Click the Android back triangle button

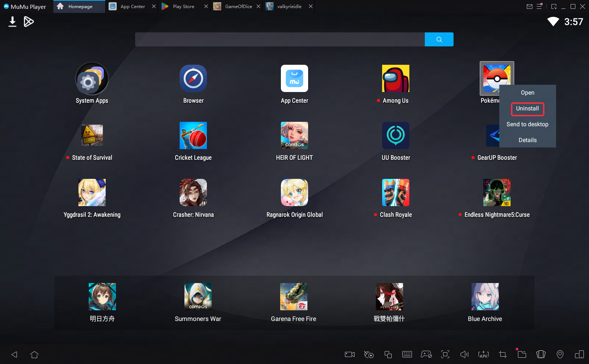pyautogui.click(x=14, y=354)
